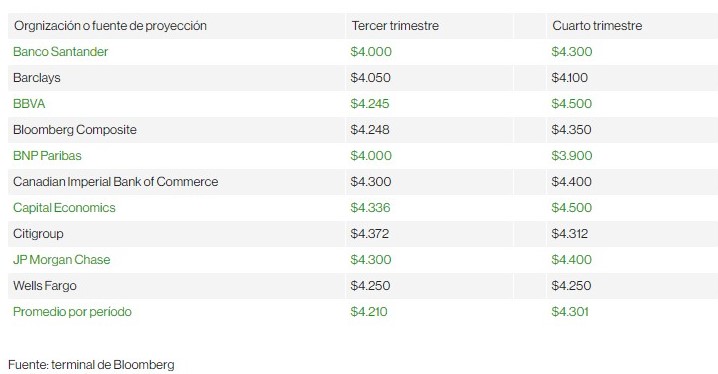Viewport: 718px width, 374px height.
Task: Click the Capital Economics entry
Action: click(64, 208)
